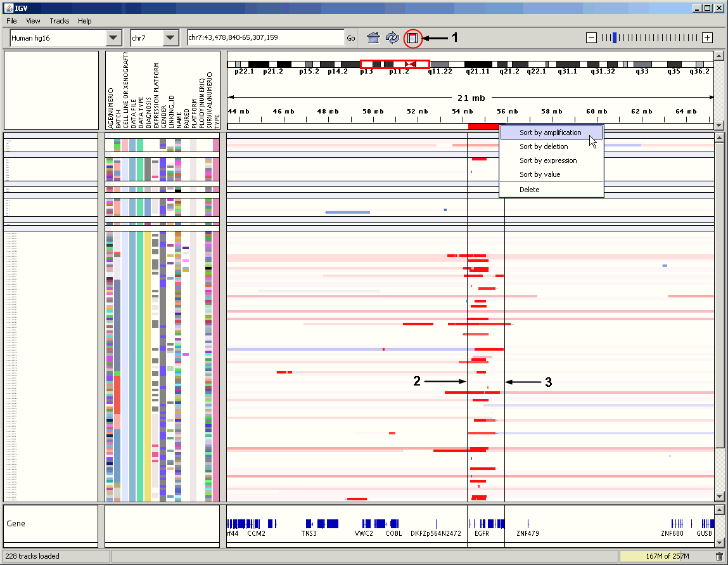The image size is (728, 565).
Task: Open the Human hg16 genome dropdown
Action: click(113, 38)
